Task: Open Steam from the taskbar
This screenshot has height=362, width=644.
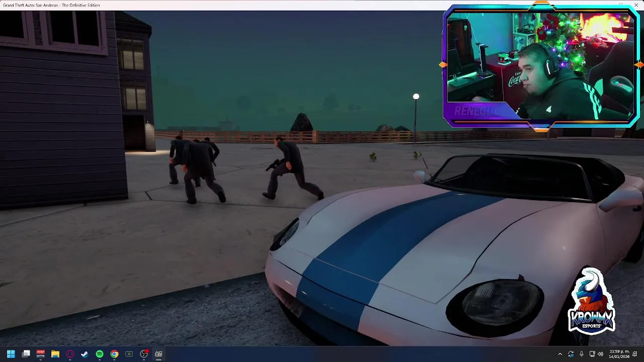Action: pos(85,354)
